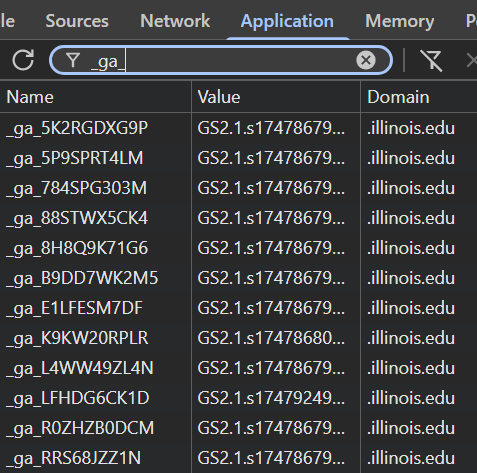Select cookie _ga_784SPG303M
This screenshot has height=473, width=477.
point(238,188)
